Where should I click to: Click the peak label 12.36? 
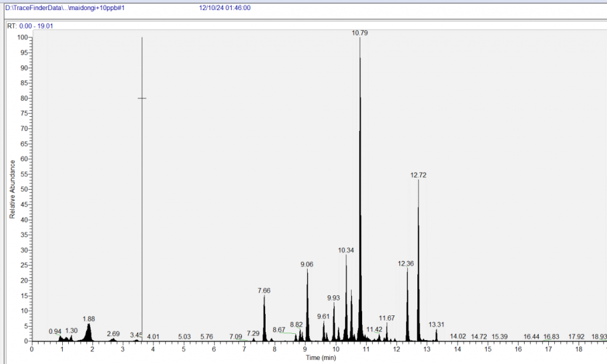tap(406, 263)
